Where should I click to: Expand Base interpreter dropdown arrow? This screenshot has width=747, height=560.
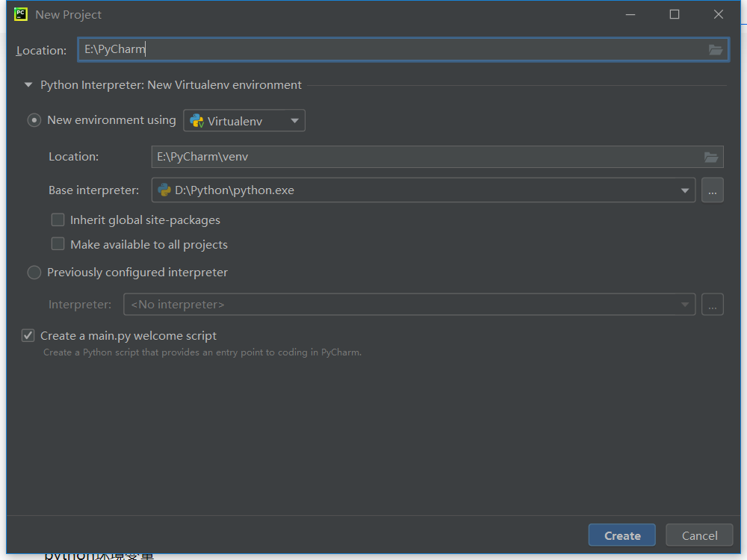pos(684,190)
